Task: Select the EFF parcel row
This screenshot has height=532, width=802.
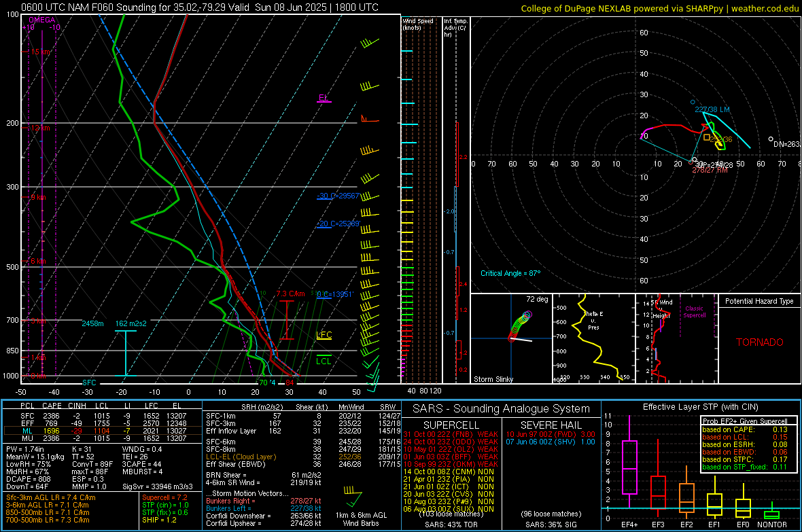Action: (x=103, y=423)
